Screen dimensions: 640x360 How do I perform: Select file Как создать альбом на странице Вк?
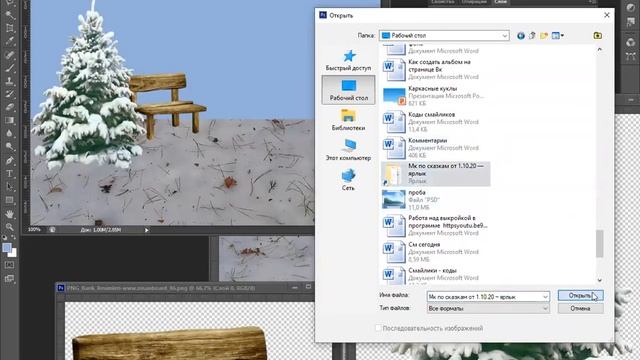(x=436, y=69)
